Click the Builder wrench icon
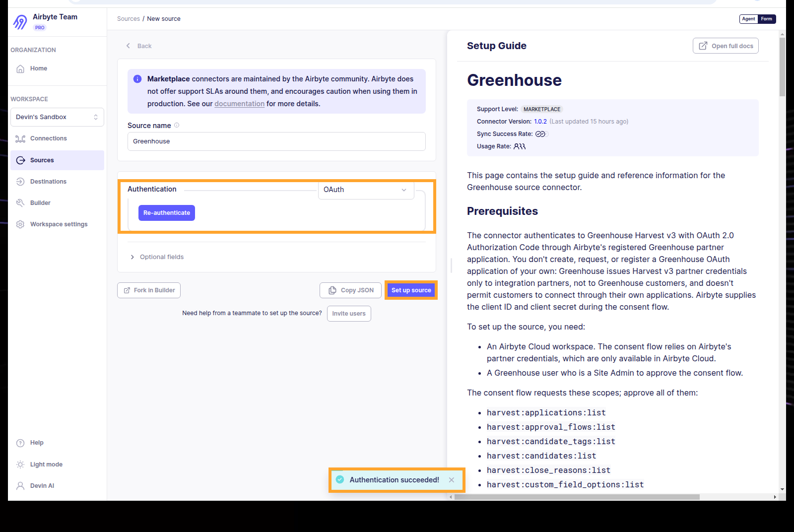 pyautogui.click(x=20, y=203)
